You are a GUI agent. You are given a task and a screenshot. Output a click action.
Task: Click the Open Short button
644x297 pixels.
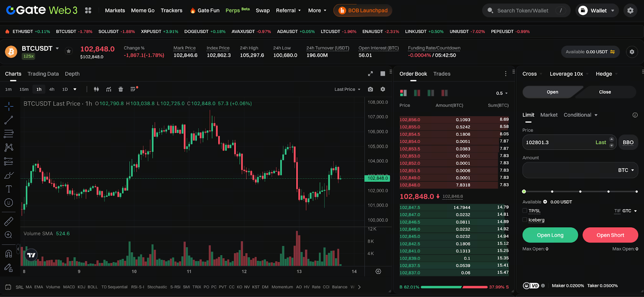(x=610, y=235)
